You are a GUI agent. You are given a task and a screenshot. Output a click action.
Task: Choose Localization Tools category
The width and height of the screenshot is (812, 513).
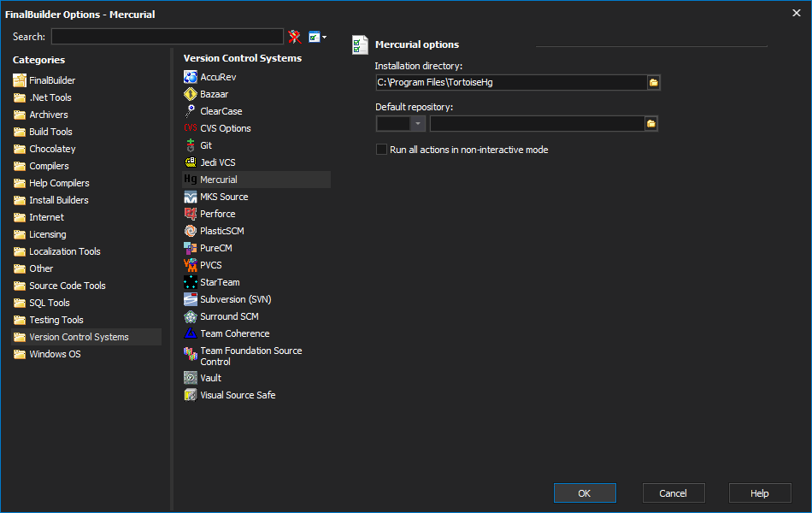click(65, 251)
